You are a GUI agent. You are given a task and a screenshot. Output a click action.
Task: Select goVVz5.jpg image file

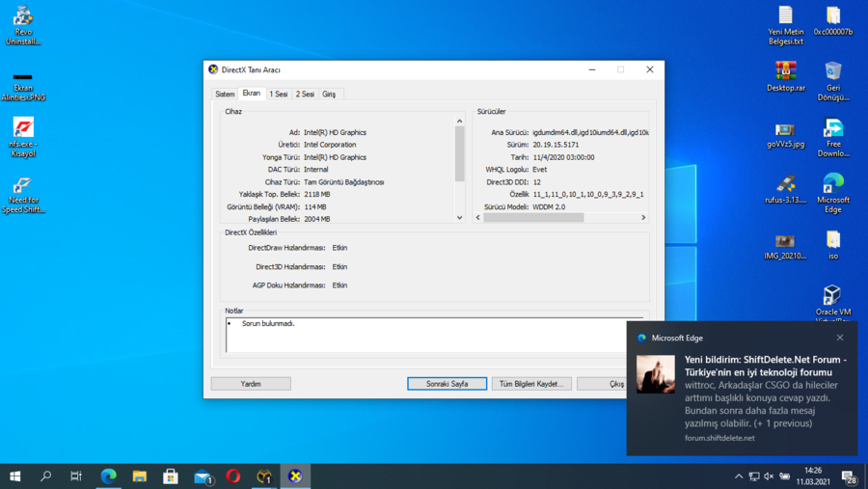785,135
